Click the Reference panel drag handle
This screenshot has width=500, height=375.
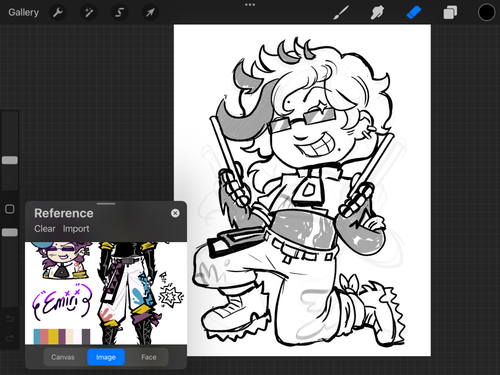coord(106,203)
